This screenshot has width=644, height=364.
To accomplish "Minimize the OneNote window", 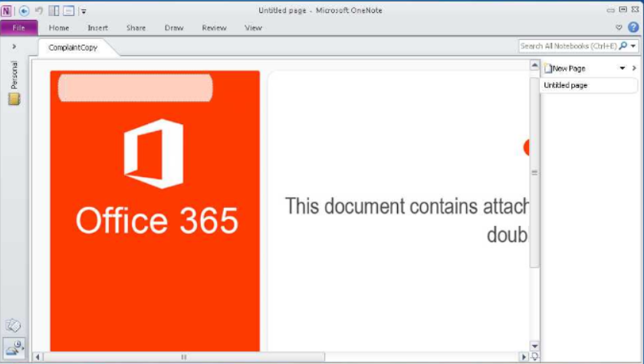I will pos(611,10).
